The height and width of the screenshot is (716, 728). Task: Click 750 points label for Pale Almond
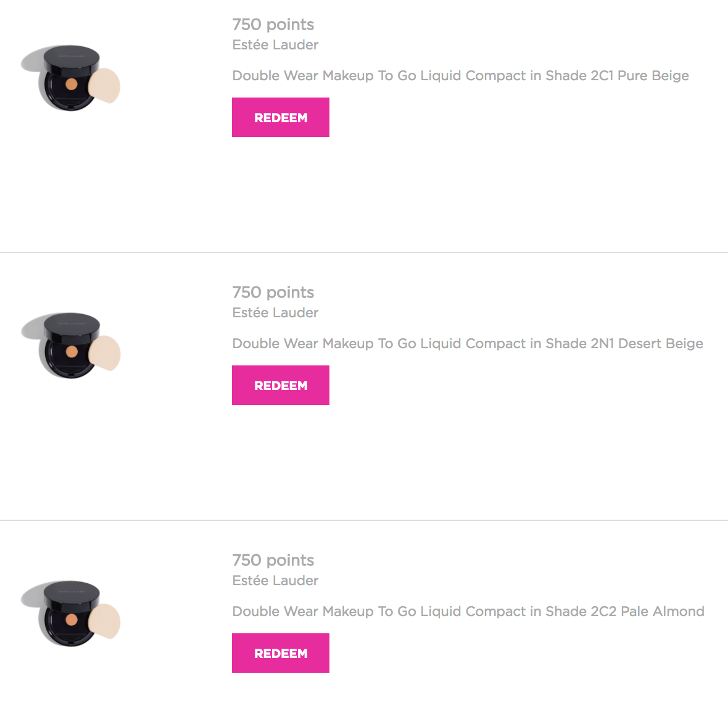[273, 560]
